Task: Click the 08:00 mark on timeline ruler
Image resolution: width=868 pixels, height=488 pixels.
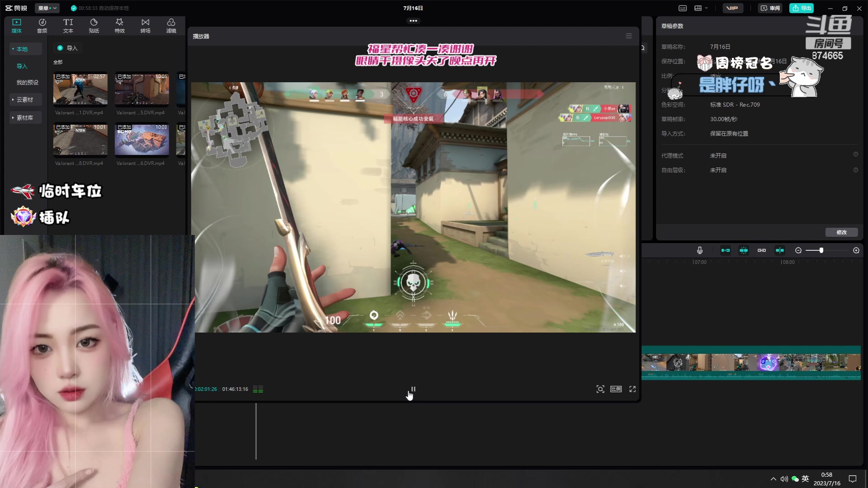Action: pyautogui.click(x=788, y=262)
